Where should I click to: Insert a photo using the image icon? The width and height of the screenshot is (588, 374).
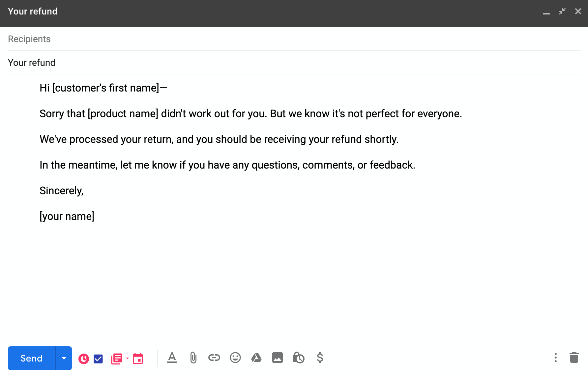click(x=278, y=358)
